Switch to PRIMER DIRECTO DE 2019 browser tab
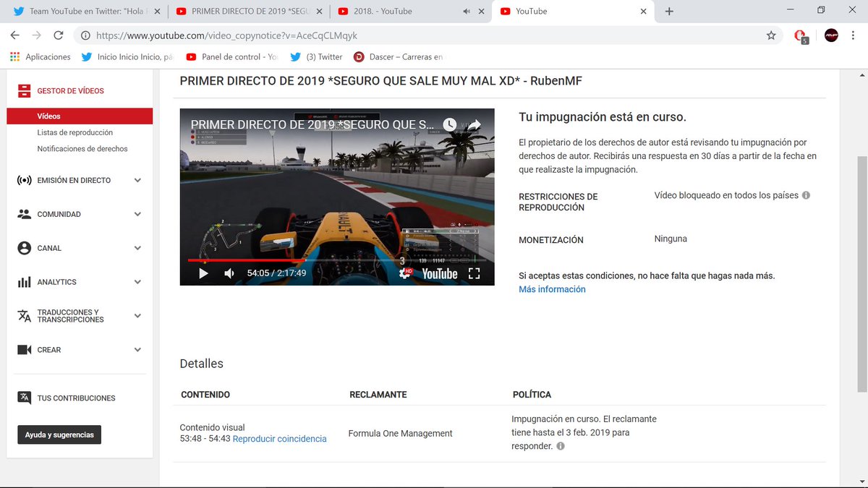 click(x=248, y=11)
